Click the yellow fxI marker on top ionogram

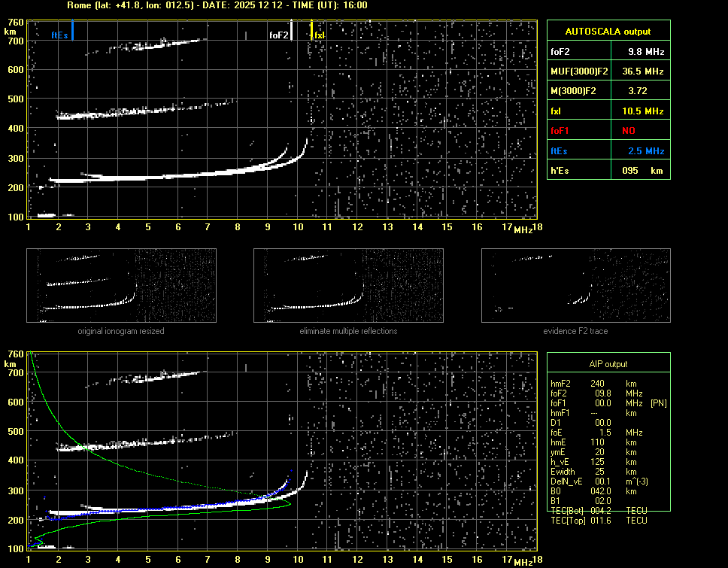pyautogui.click(x=311, y=30)
